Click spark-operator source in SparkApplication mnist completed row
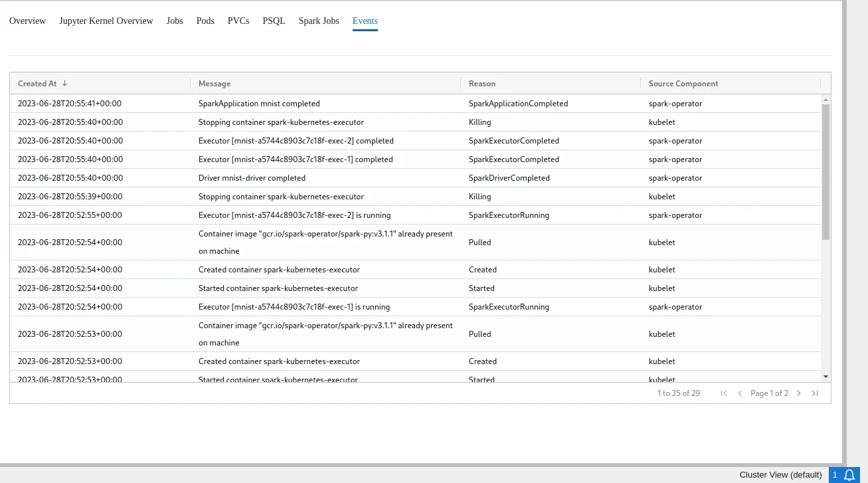 [x=675, y=104]
